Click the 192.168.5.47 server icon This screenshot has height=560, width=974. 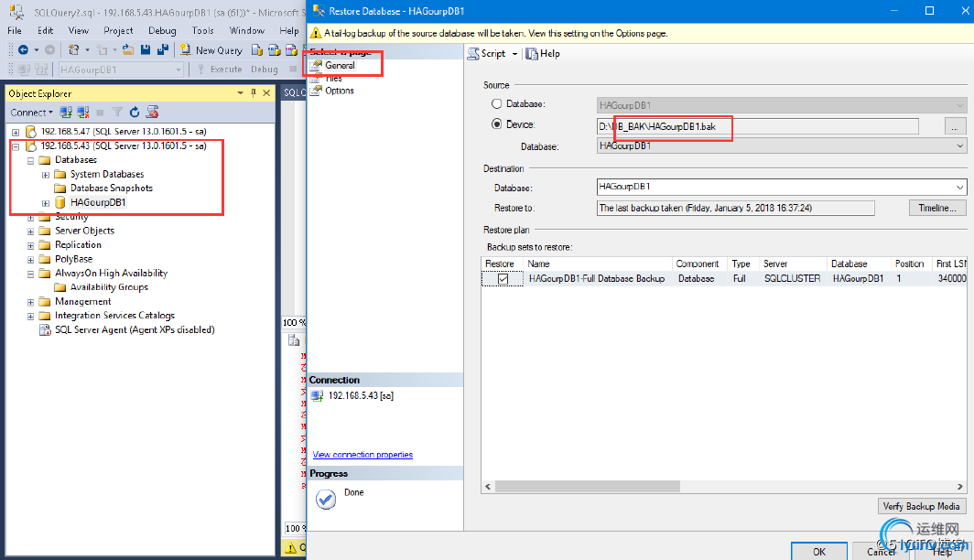31,132
